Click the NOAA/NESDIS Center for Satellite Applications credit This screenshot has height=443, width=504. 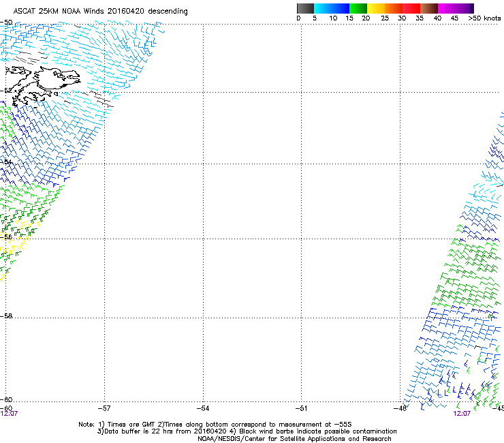[294, 439]
